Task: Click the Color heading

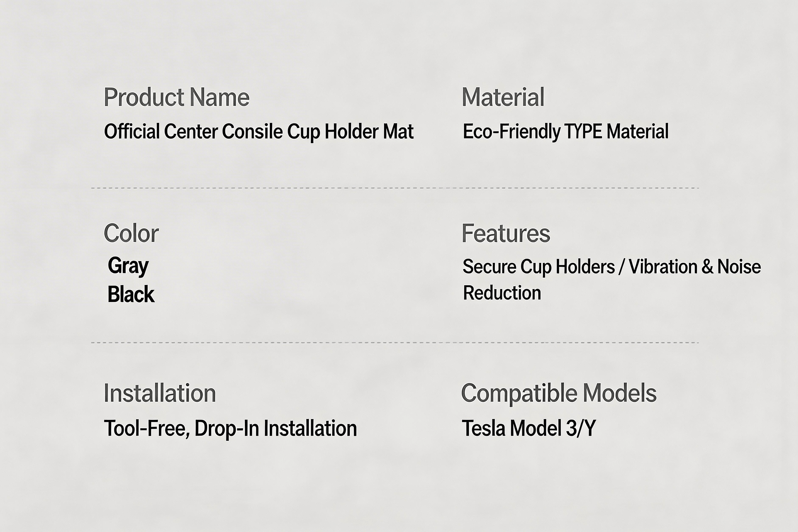Action: click(x=131, y=233)
